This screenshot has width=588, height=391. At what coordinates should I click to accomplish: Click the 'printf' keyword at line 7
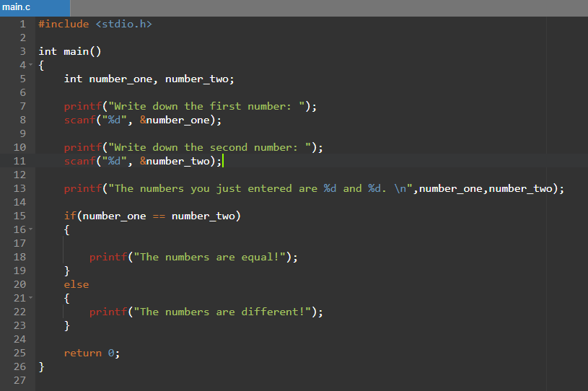pos(83,107)
